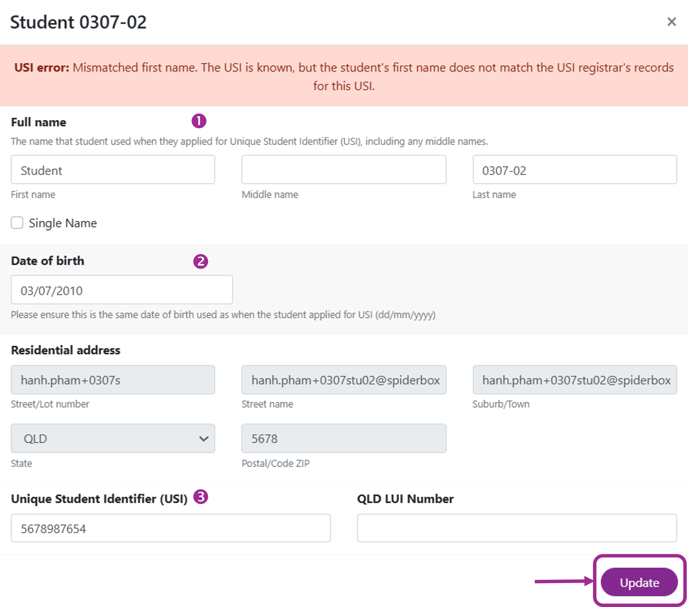Close the Student 0307-02 dialog
The image size is (688, 607).
(x=671, y=22)
